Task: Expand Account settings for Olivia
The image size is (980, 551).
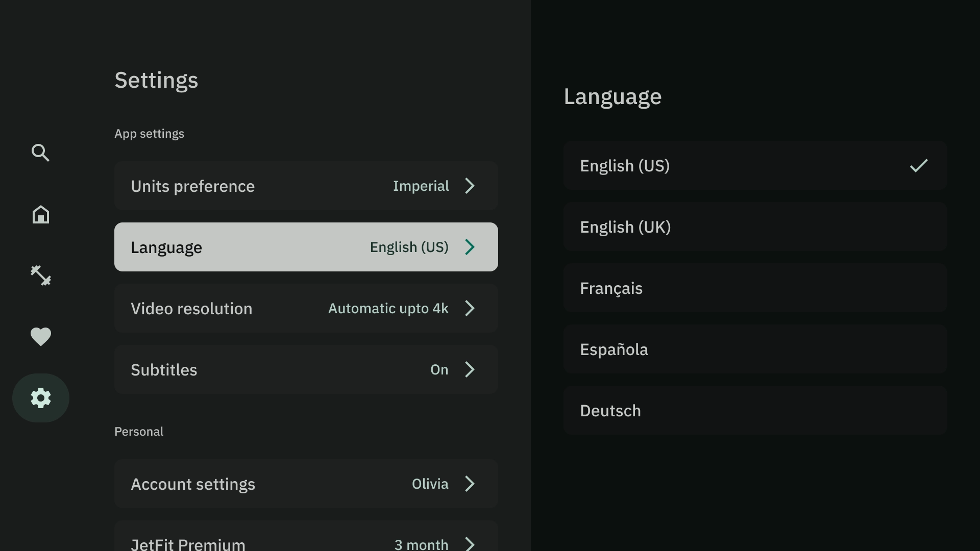Action: [471, 484]
